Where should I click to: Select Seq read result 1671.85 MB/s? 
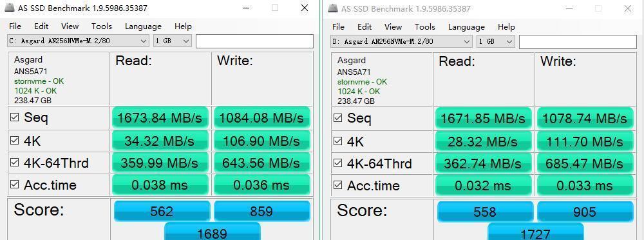(483, 119)
